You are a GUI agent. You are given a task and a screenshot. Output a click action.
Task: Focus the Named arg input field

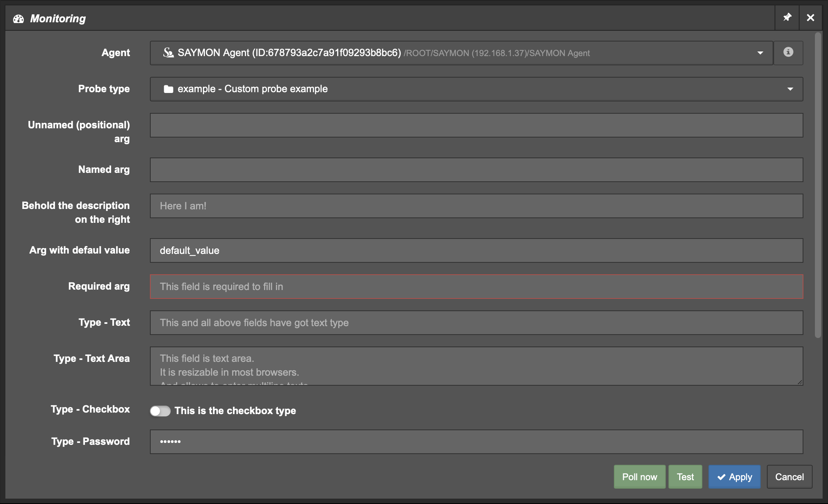click(x=476, y=170)
